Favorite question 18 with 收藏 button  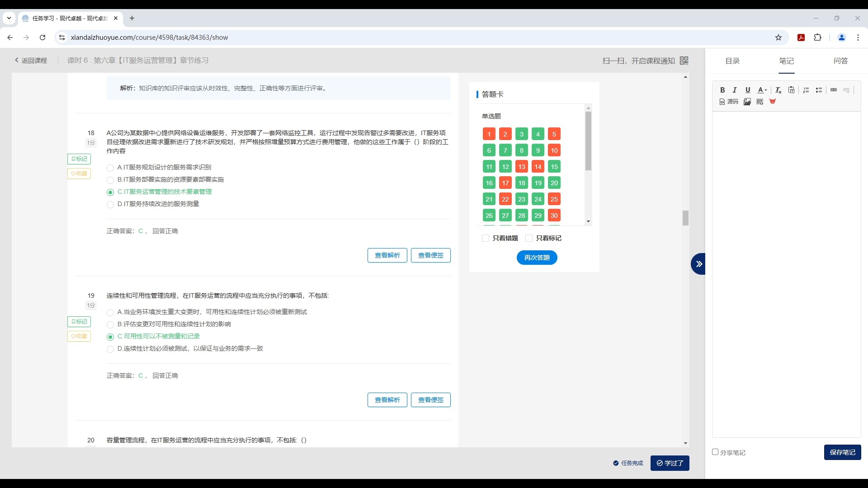[79, 174]
